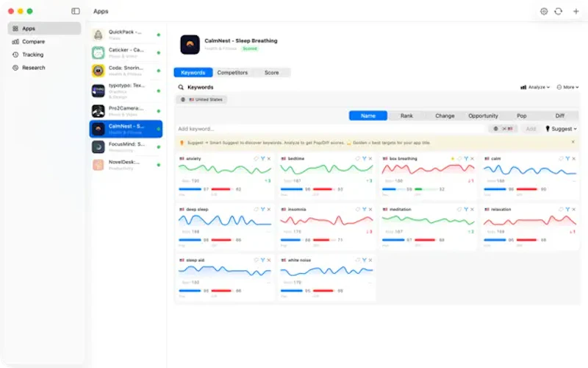
Task: Open the More dropdown menu
Action: [567, 87]
